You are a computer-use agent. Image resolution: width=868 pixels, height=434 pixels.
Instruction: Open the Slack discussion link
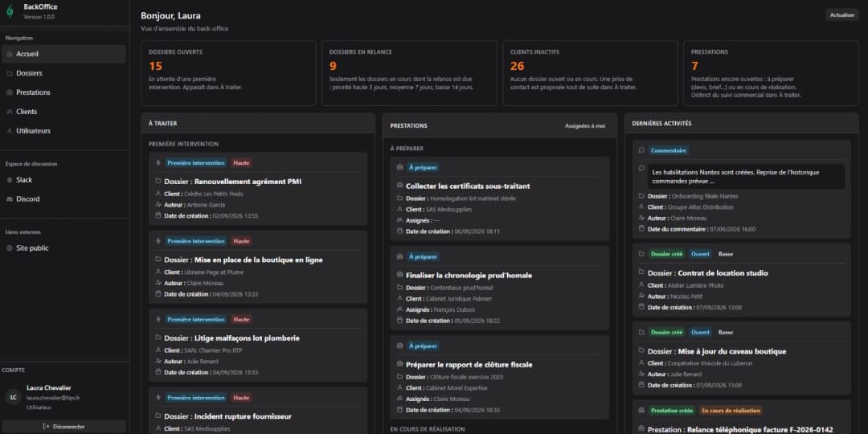[x=63, y=180]
